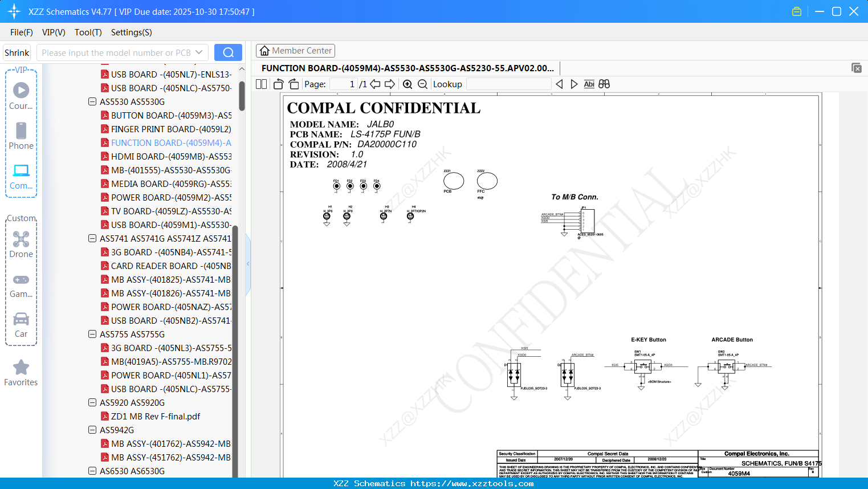Screen dimensions: 868x489
Task: Collapse the left panel with the splitter arrow
Action: click(x=248, y=264)
